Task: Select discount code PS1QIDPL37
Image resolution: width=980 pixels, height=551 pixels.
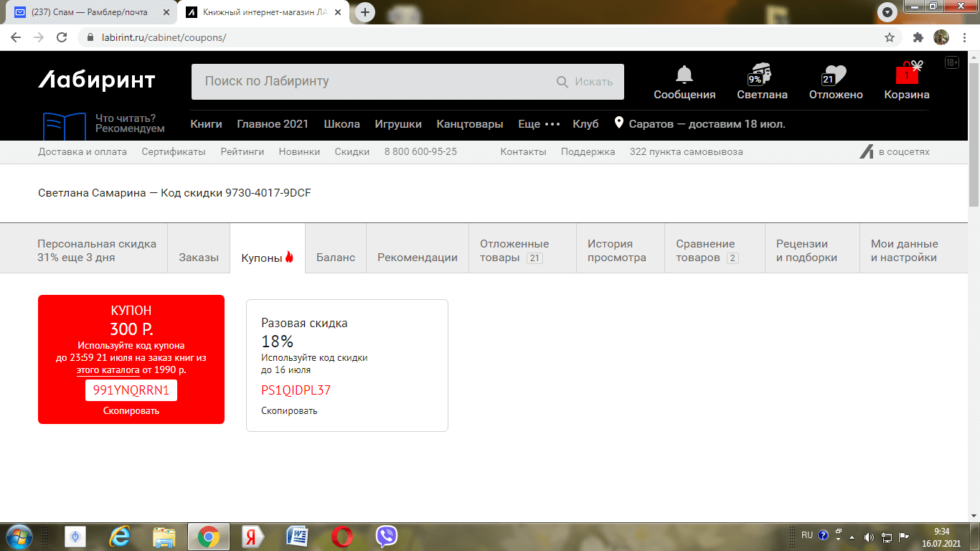Action: [296, 390]
